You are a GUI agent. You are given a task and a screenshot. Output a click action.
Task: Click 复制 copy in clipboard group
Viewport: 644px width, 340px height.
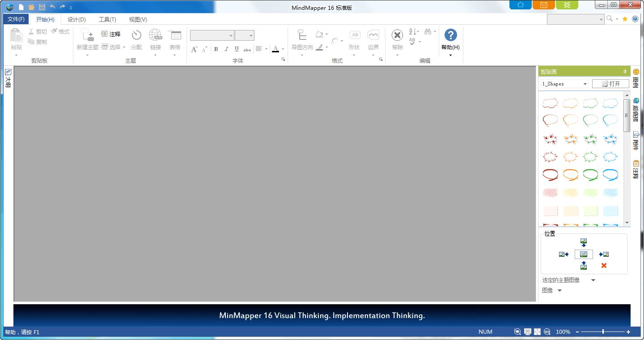pos(38,42)
